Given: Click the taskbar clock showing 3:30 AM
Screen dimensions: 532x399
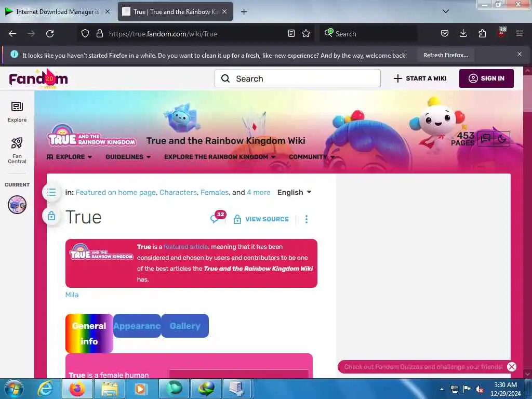Looking at the screenshot, I should point(506,389).
